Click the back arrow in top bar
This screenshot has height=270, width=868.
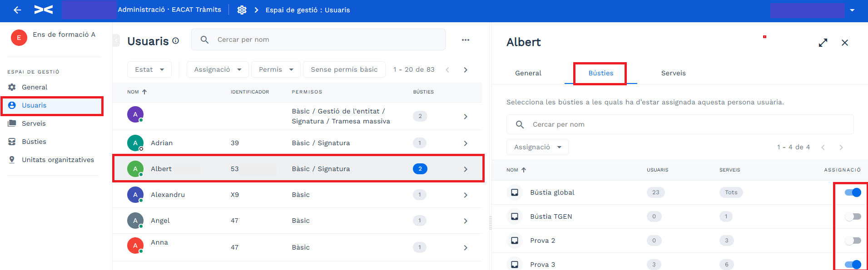[x=17, y=10]
